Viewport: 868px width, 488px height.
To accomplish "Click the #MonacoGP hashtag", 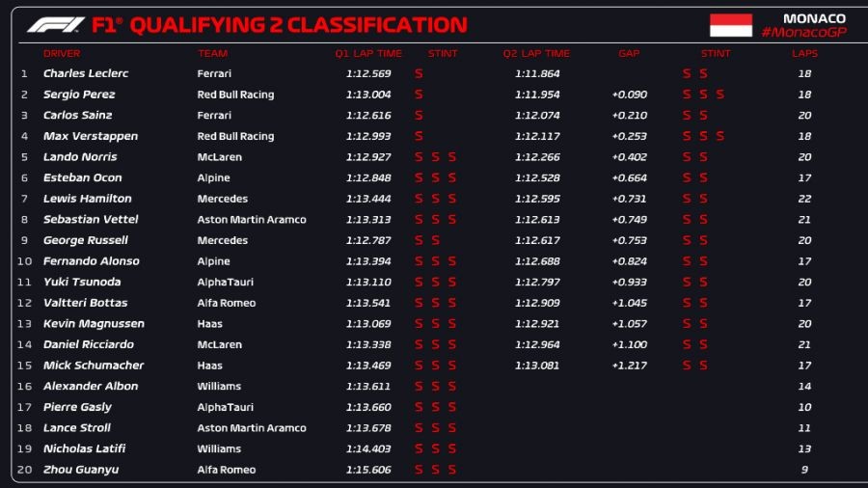I will tap(803, 33).
